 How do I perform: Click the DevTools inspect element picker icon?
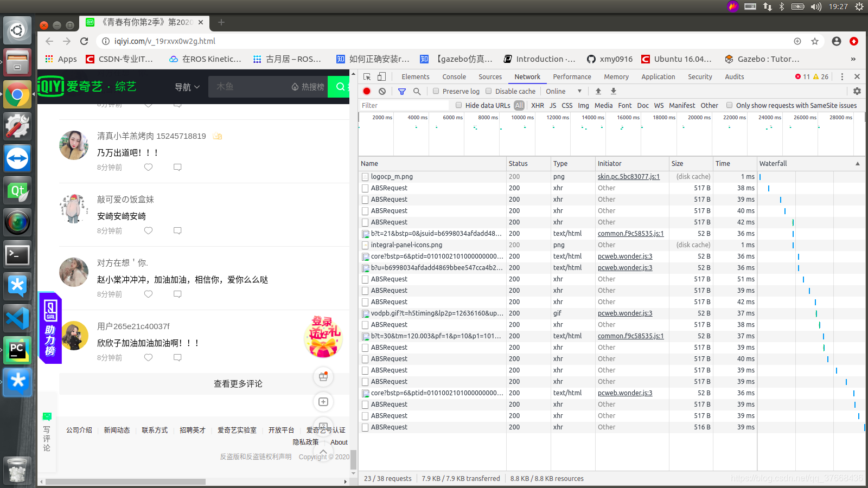click(x=367, y=76)
